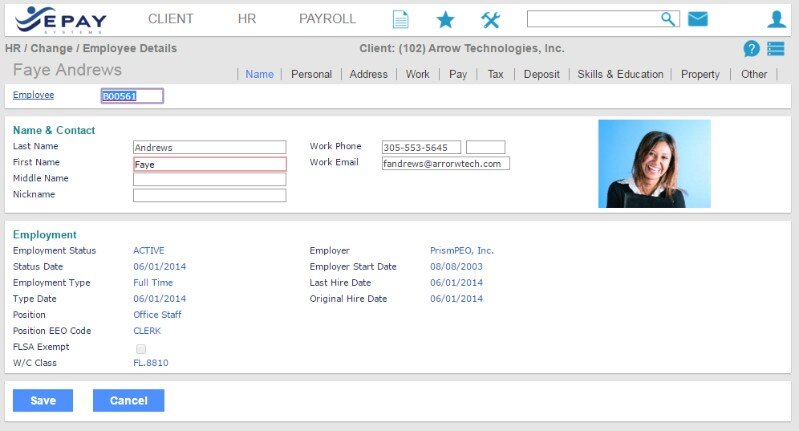
Task: Click the Work Email field
Action: tap(445, 163)
